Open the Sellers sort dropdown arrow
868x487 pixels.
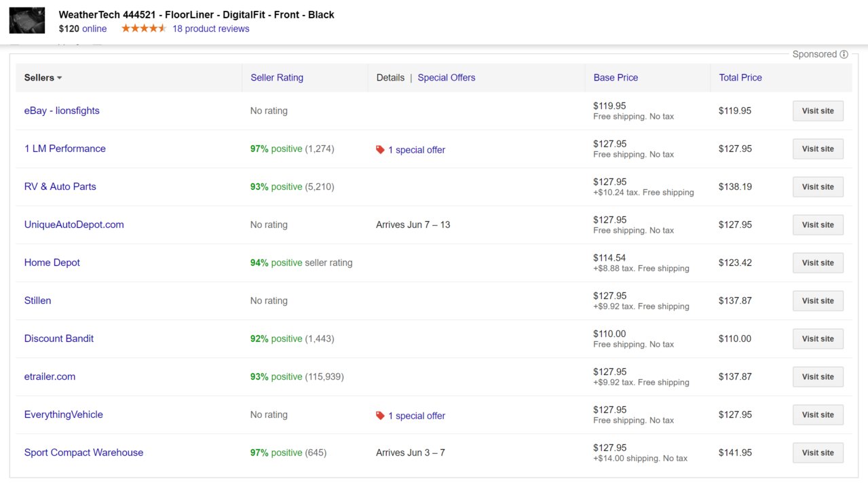click(60, 78)
